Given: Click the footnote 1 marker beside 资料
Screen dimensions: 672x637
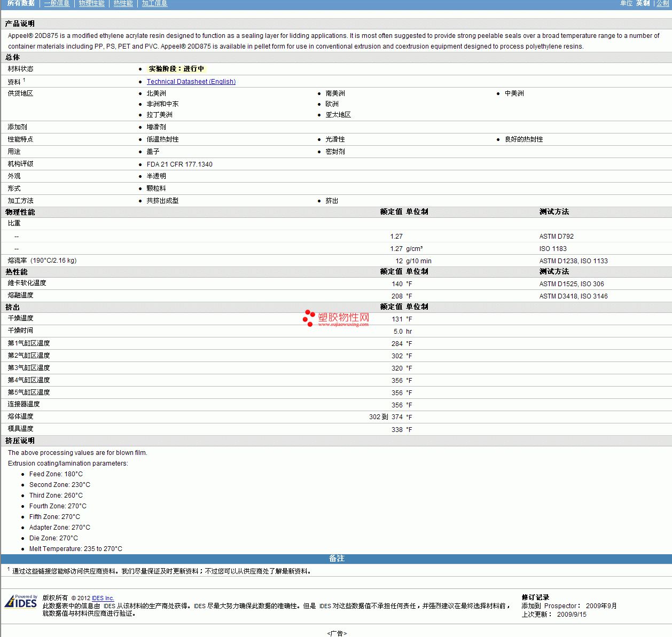Looking at the screenshot, I should click(24, 80).
